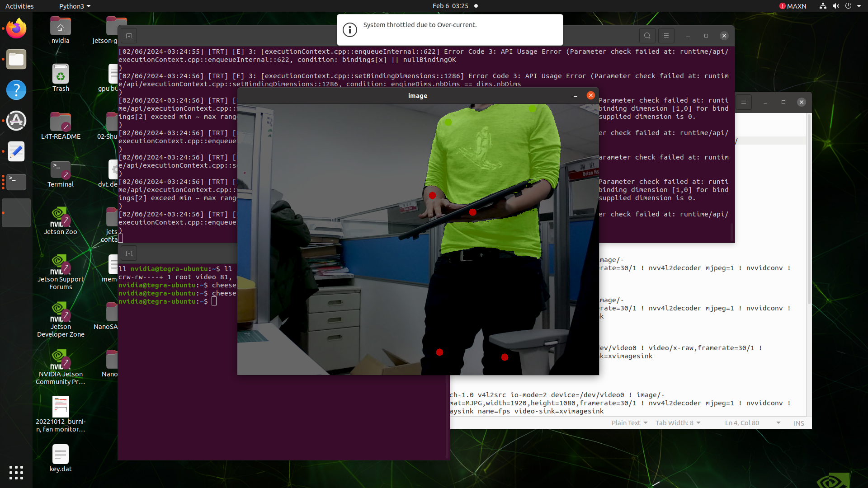Show Applications grid button
Screen dimensions: 868x488
tap(16, 473)
